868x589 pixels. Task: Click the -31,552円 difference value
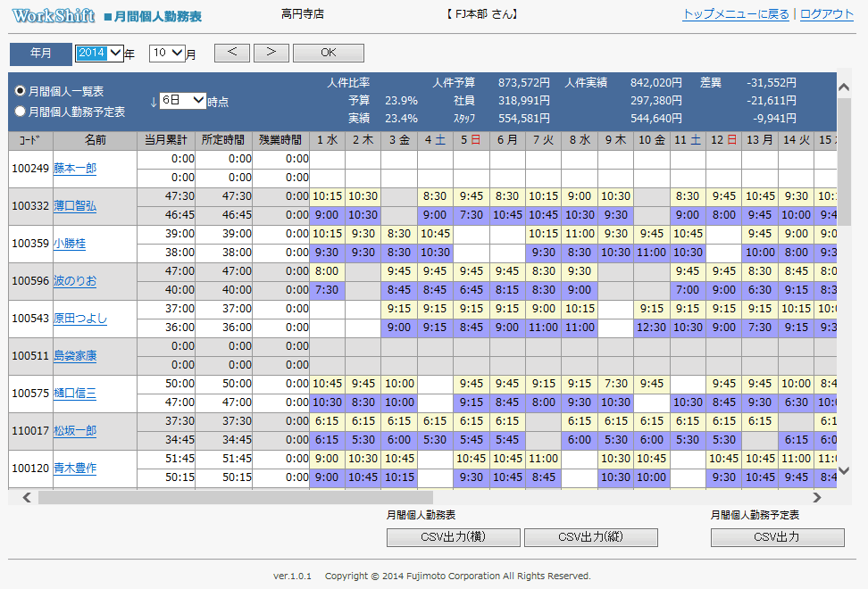point(772,82)
